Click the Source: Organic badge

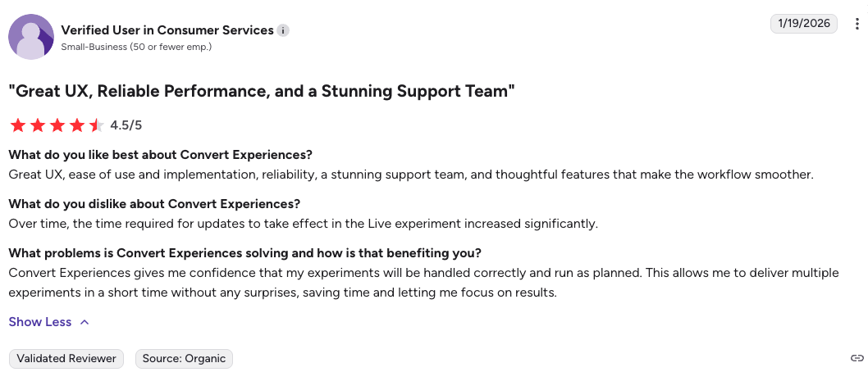tap(185, 358)
